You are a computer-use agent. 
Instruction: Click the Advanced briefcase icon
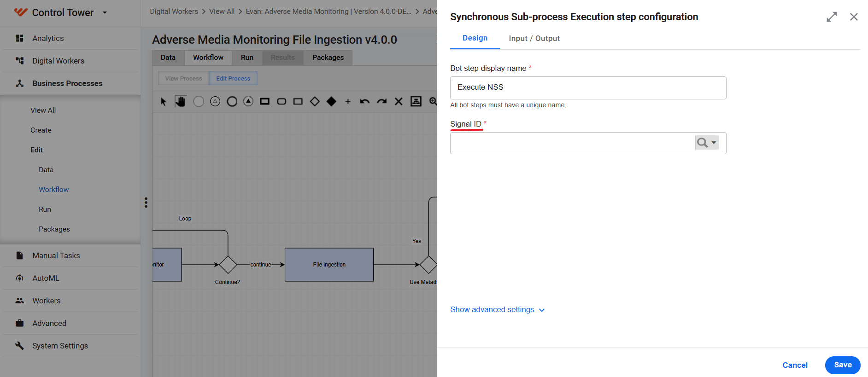pyautogui.click(x=19, y=323)
